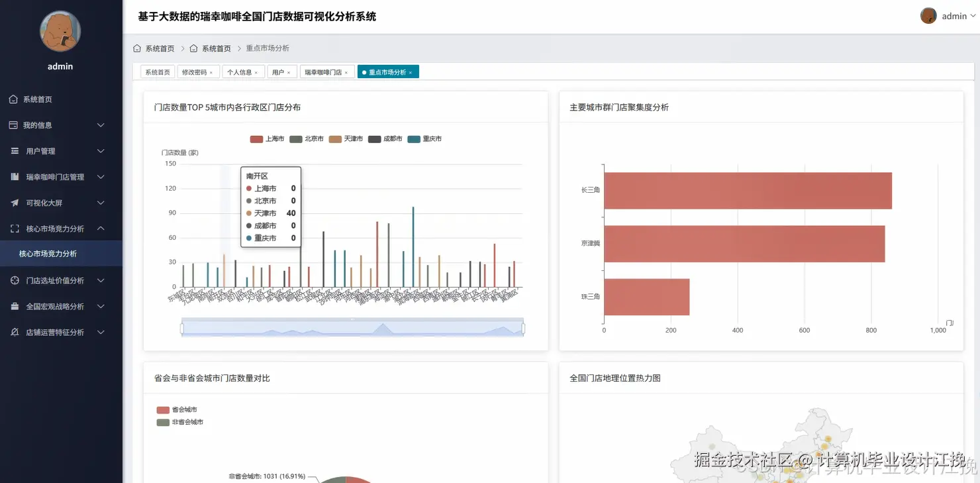Open 核心市场竞力分析 submenu item
Screen dimensions: 980x483
click(x=61, y=254)
